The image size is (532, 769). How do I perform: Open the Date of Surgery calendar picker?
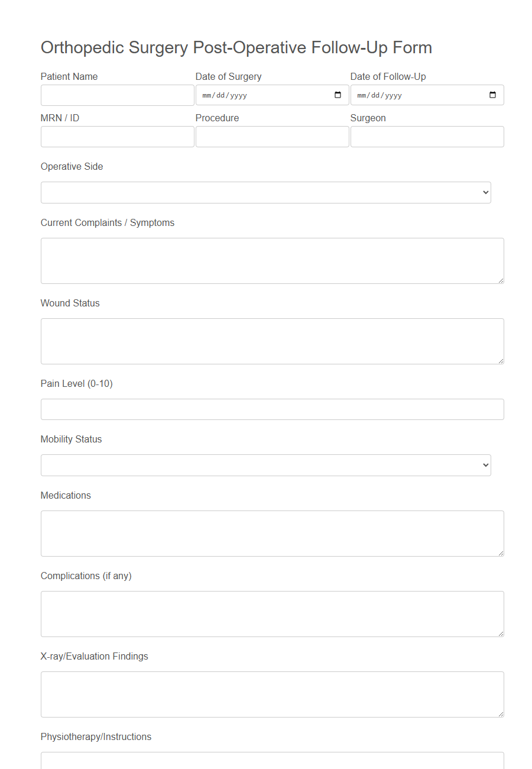[338, 95]
